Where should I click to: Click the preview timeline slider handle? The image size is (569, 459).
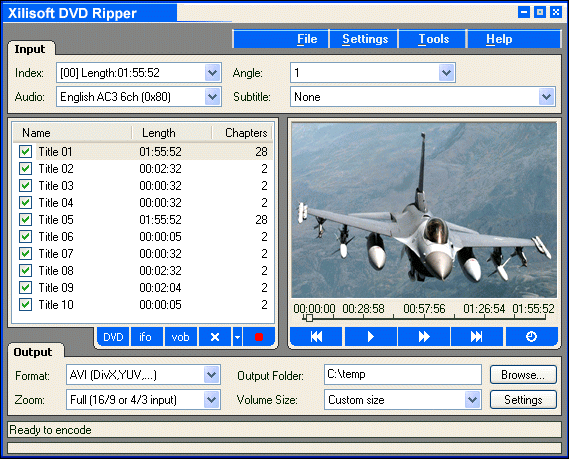(309, 318)
